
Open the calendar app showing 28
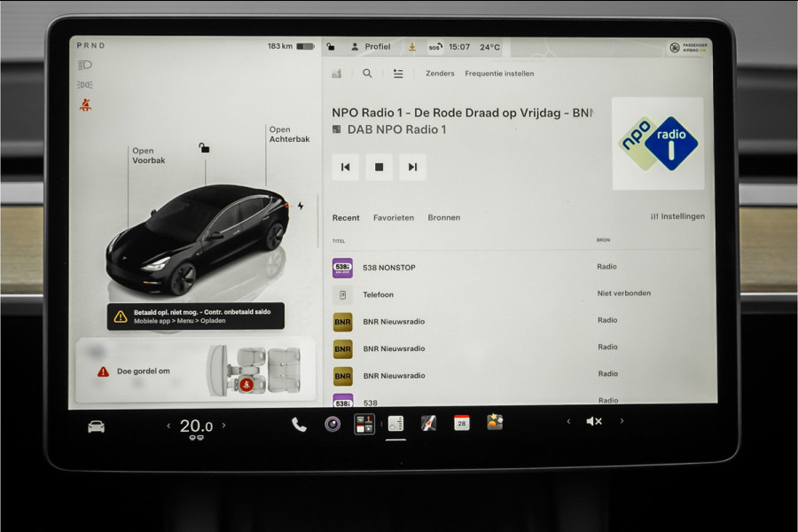click(x=462, y=423)
